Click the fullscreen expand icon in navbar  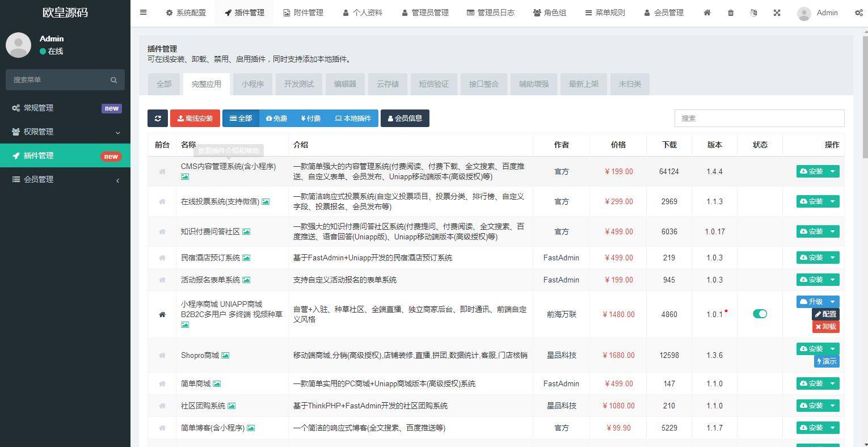777,12
